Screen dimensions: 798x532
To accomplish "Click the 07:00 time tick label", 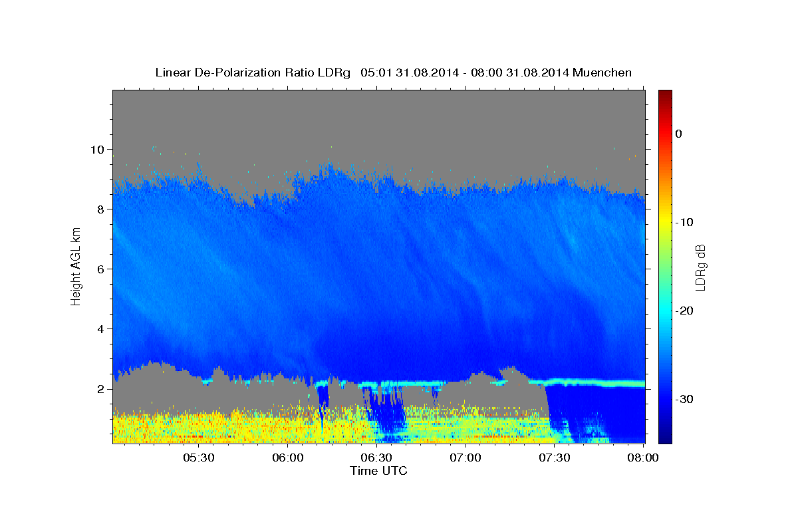I will tap(466, 458).
